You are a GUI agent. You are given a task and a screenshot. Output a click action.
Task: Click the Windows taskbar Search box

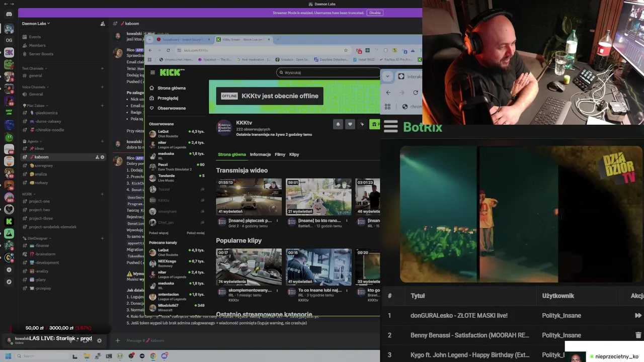[x=41, y=356]
